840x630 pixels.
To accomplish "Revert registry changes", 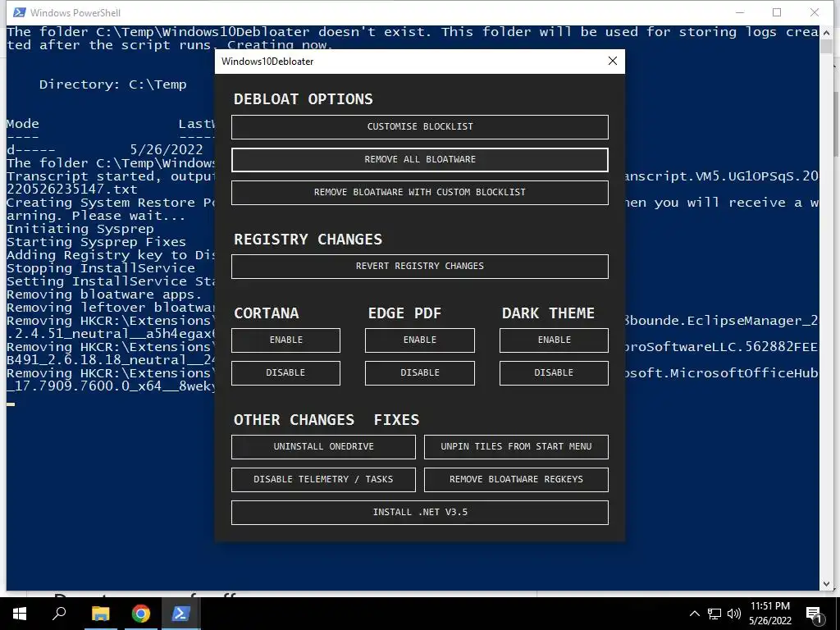I will pyautogui.click(x=419, y=267).
